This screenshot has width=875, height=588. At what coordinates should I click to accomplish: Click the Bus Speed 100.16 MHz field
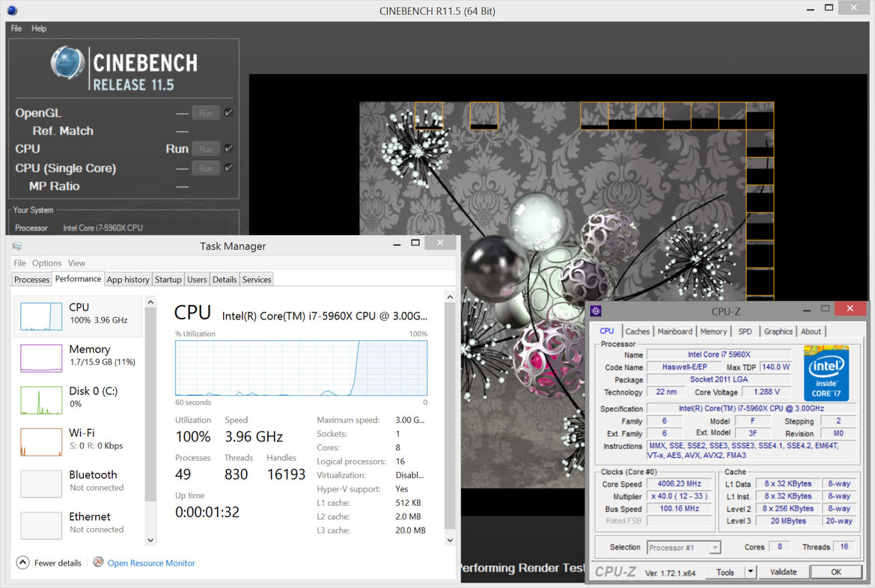click(679, 509)
